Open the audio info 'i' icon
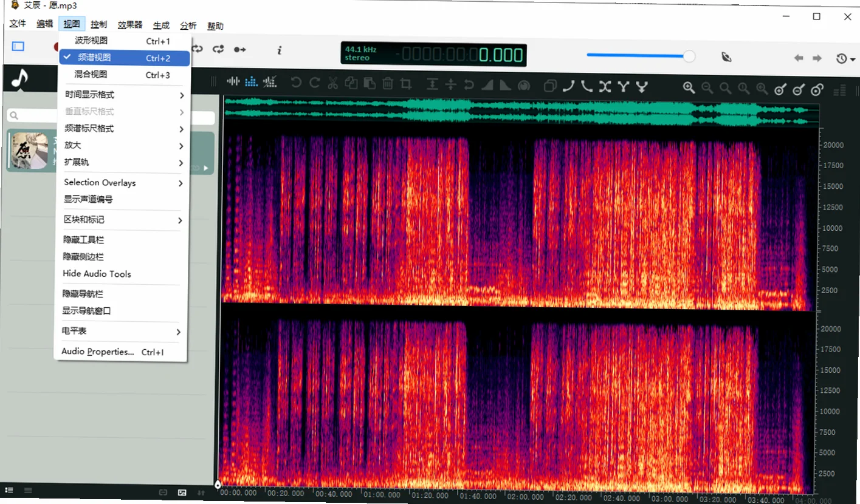This screenshot has height=504, width=860. coord(279,50)
